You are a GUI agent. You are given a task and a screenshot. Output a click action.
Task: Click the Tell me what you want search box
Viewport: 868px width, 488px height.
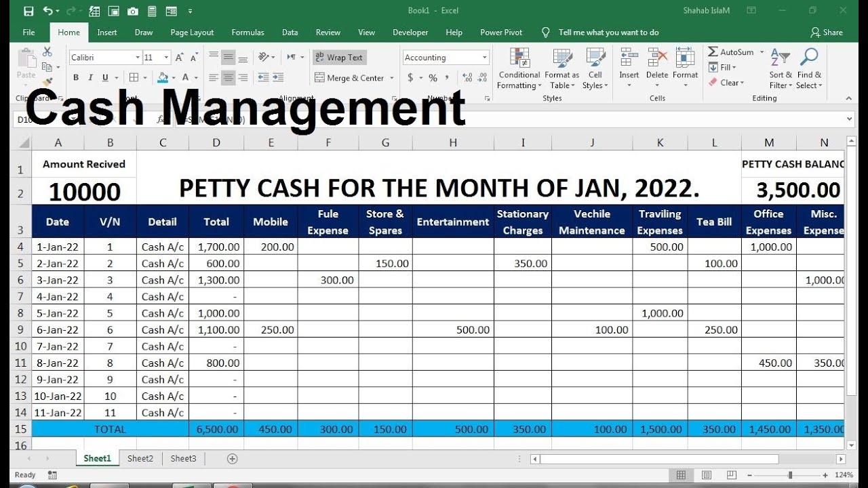[x=608, y=33]
